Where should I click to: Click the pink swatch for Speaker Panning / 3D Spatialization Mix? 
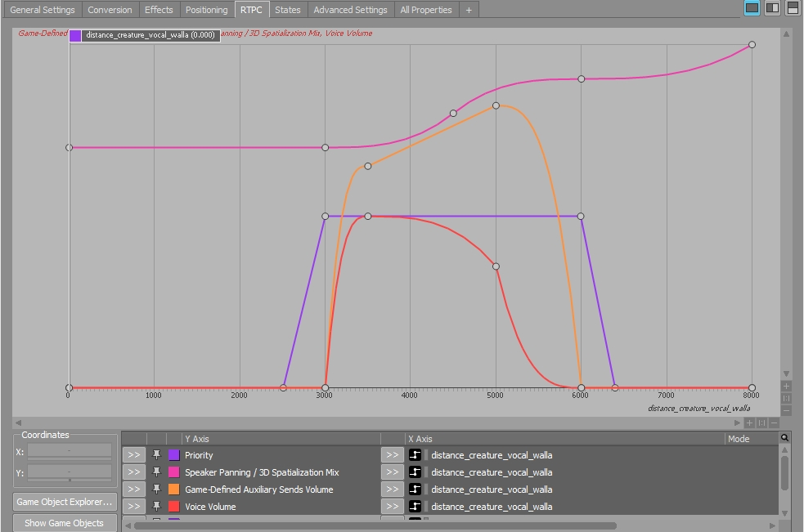(174, 472)
